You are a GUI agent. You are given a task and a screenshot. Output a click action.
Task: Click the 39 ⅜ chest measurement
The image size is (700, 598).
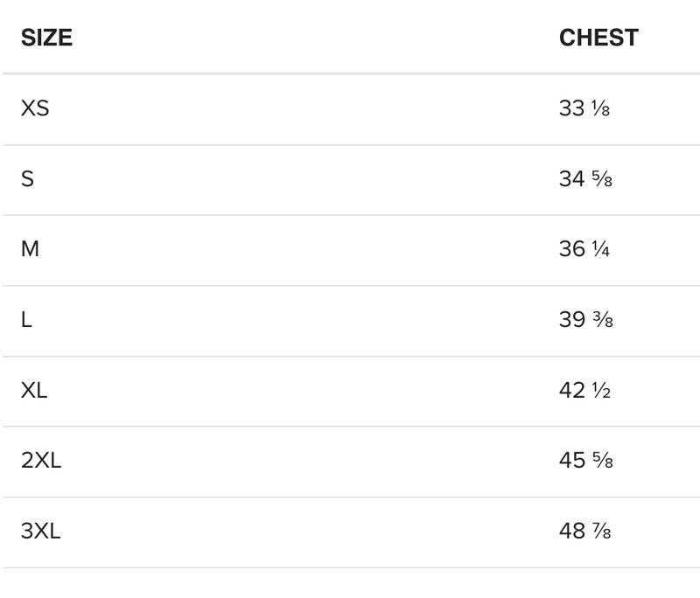click(x=585, y=320)
